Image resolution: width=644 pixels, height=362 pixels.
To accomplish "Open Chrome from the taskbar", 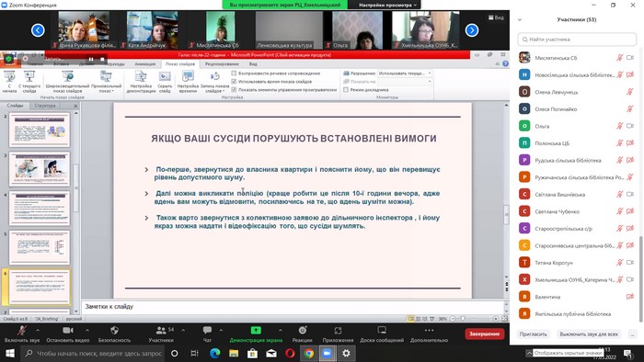I will pos(309,353).
